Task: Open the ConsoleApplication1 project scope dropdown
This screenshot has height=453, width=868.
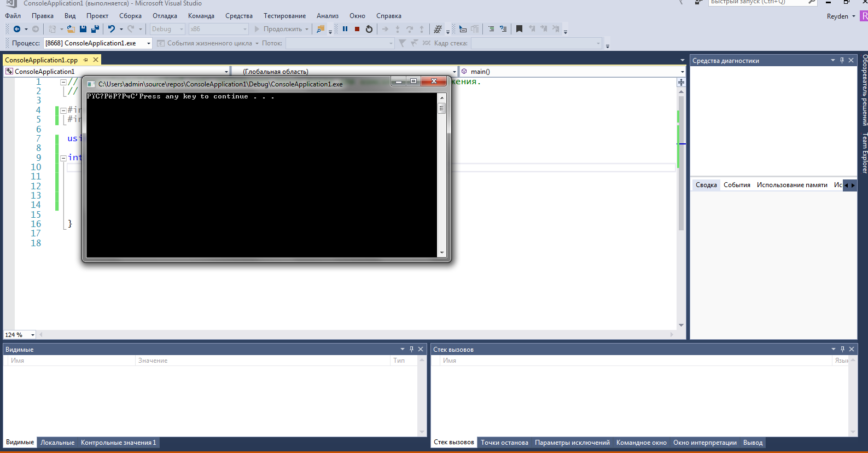Action: [x=226, y=72]
